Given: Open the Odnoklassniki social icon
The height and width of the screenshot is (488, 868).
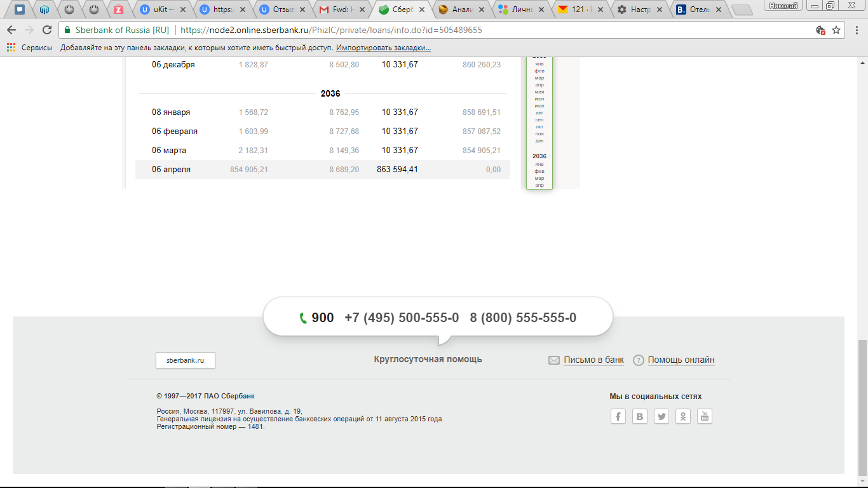Looking at the screenshot, I should [x=683, y=417].
